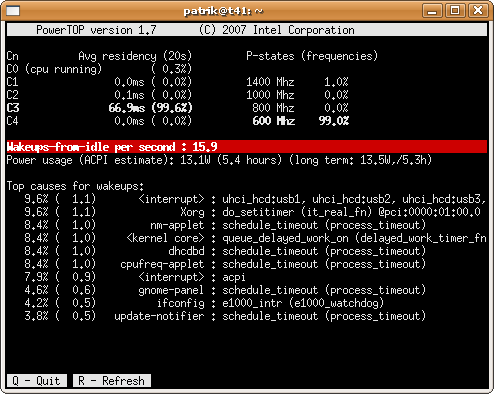The image size is (494, 394).
Task: Click the '1000 Mhz' frequency entry
Action: tap(270, 95)
